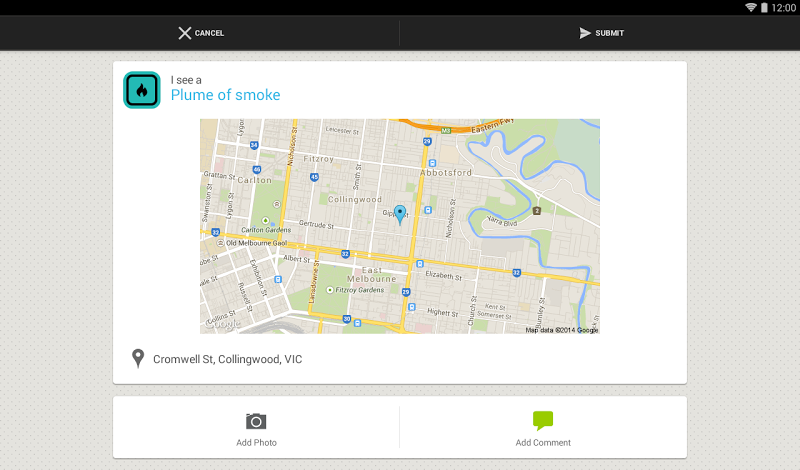800x470 pixels.
Task: Tap the green speech bubble icon
Action: tap(543, 420)
